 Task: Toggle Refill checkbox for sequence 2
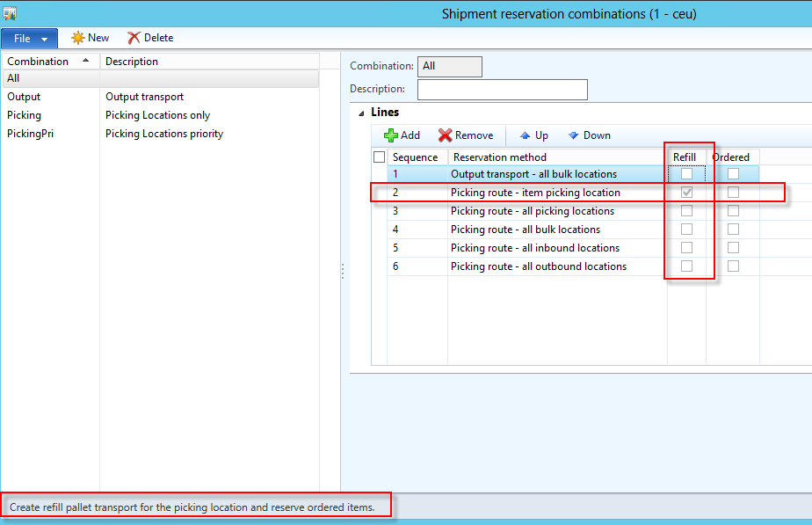pyautogui.click(x=686, y=193)
